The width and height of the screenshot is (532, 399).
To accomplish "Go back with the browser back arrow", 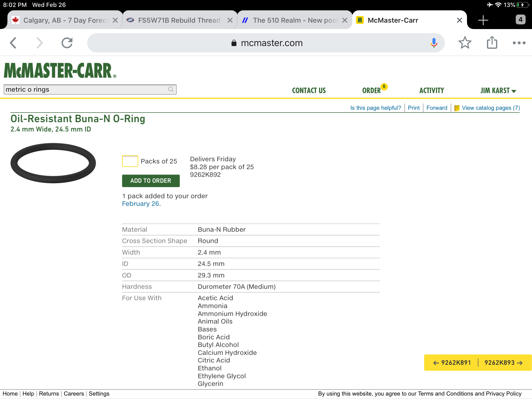I will (x=14, y=43).
